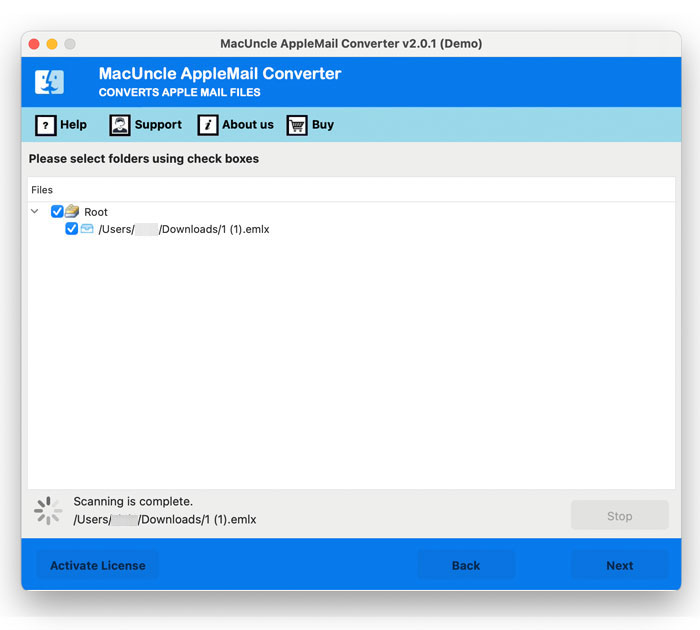700x630 pixels.
Task: Click the 'Scanning is complete.' status text
Action: (133, 501)
